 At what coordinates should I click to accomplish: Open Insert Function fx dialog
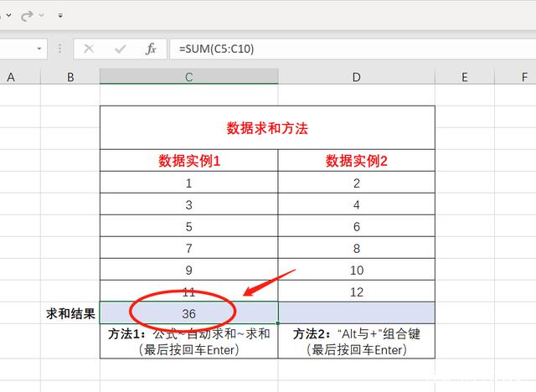point(151,49)
